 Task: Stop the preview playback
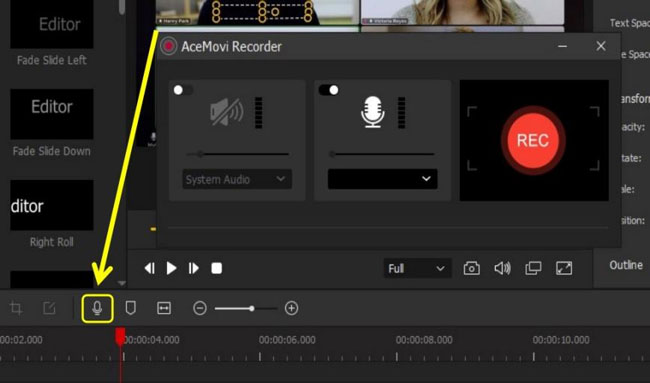(216, 269)
